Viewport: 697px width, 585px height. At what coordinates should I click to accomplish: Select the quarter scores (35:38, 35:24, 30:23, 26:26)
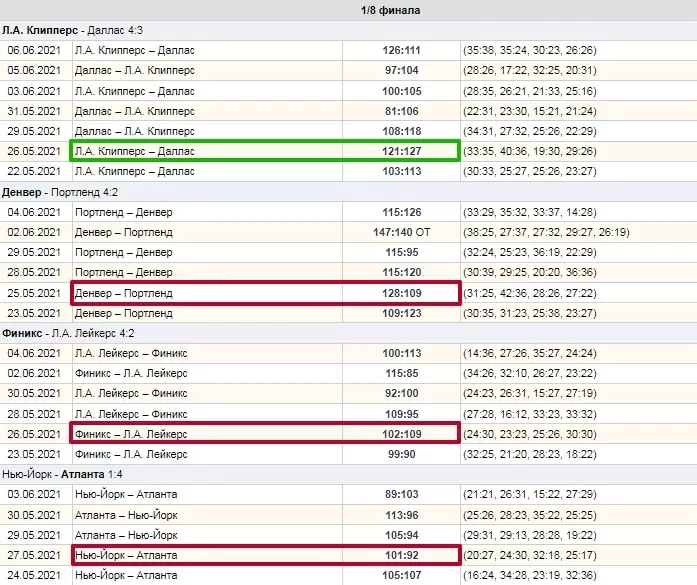[x=530, y=50]
